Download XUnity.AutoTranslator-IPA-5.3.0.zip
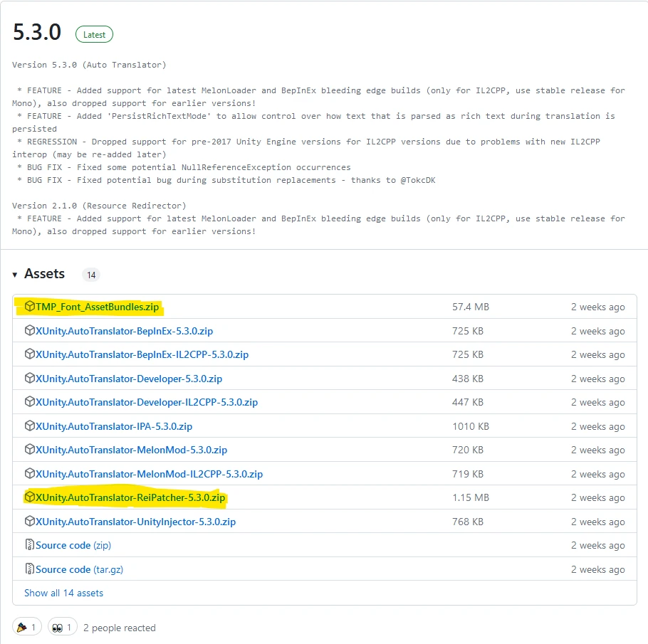The image size is (648, 644). [114, 426]
